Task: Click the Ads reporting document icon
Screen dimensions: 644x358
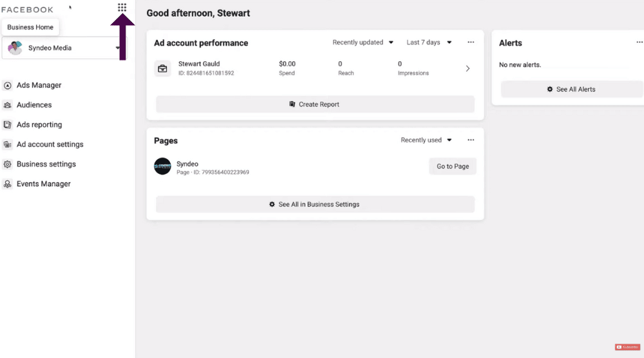Action: (x=7, y=125)
